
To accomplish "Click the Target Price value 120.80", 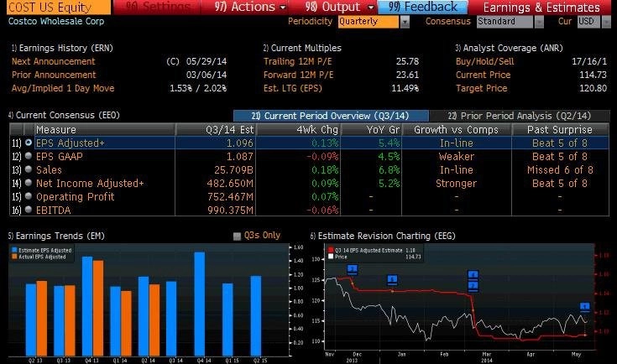I will pos(593,88).
